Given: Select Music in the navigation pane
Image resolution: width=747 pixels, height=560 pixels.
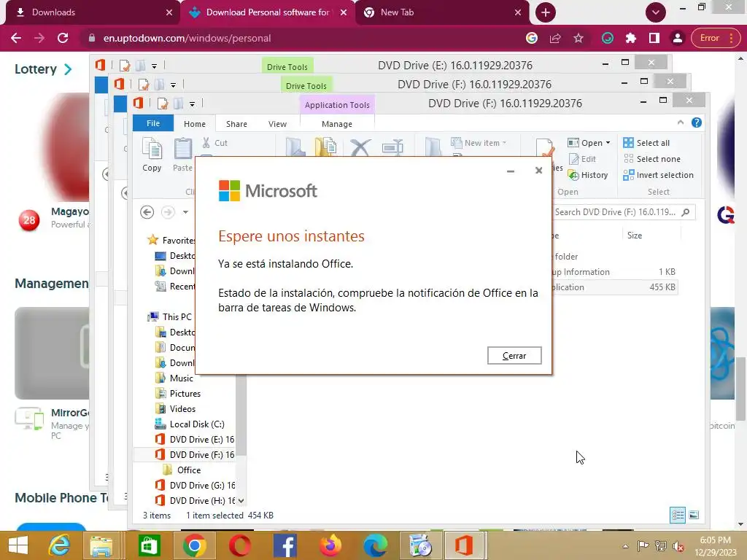Looking at the screenshot, I should [174, 378].
